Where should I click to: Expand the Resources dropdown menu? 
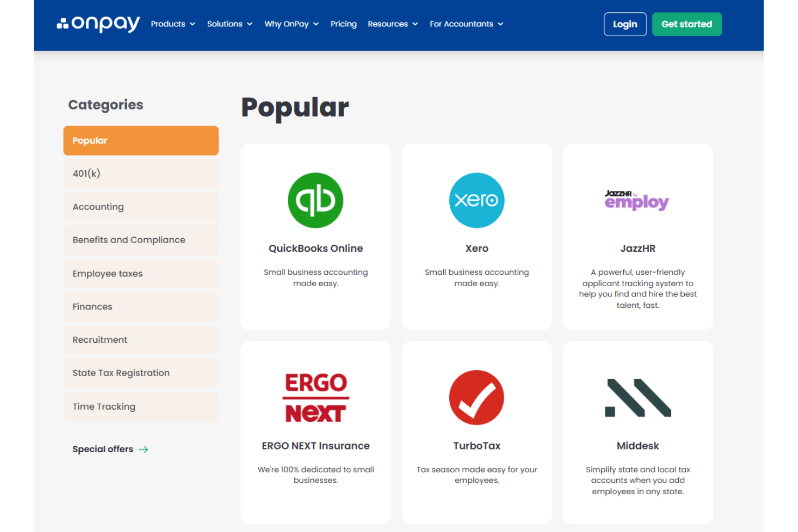coord(393,24)
